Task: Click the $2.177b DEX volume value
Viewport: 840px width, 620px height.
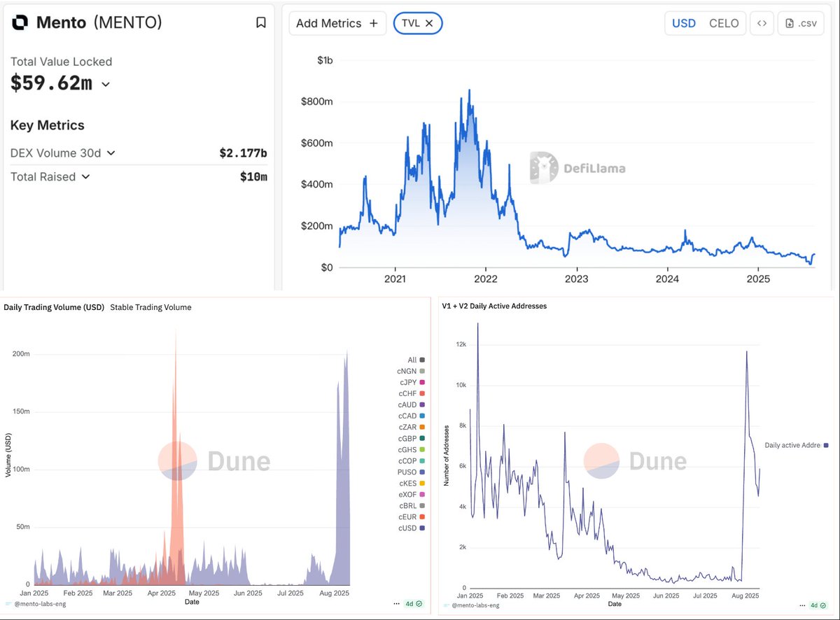Action: [x=241, y=153]
